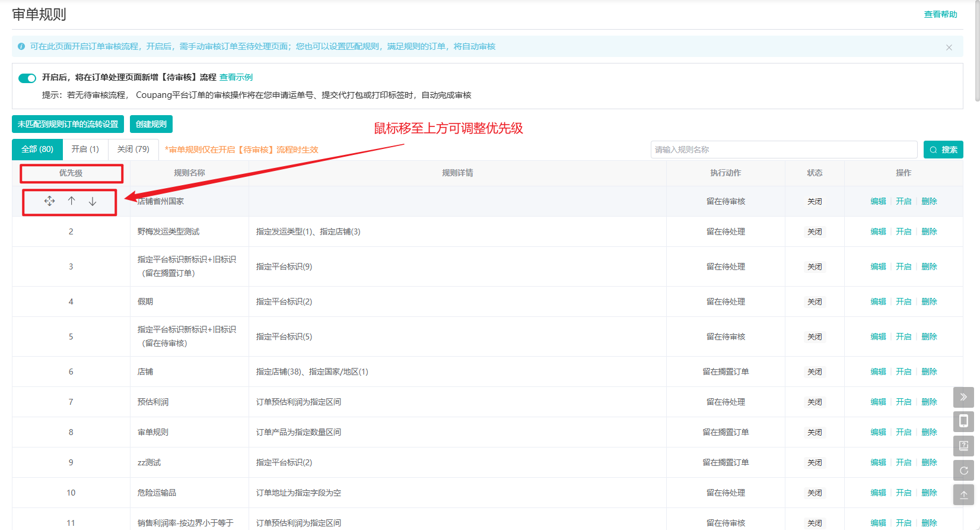Enable the 危险运输品 rule
The image size is (980, 530).
pos(903,493)
